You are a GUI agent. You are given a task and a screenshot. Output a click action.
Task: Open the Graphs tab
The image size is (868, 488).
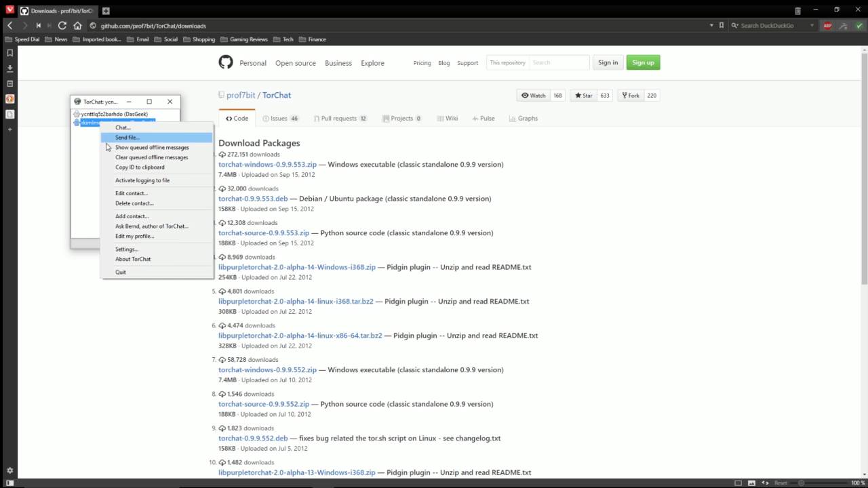coord(523,118)
